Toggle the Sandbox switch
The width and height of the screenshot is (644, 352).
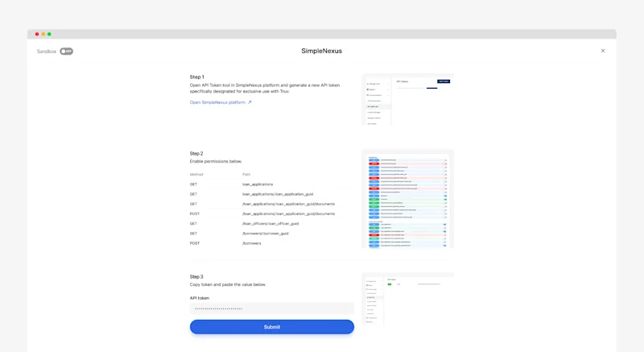point(66,52)
